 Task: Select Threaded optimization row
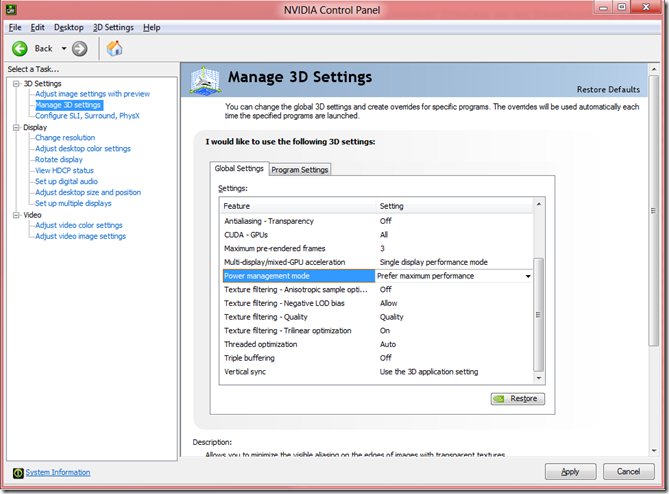(x=377, y=344)
